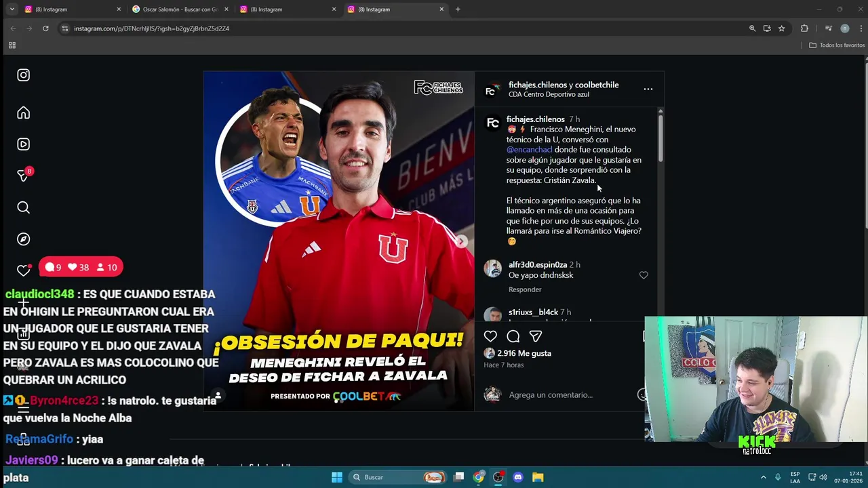Open Chrome three-dot main menu
Image resolution: width=868 pixels, height=488 pixels.
click(x=861, y=28)
